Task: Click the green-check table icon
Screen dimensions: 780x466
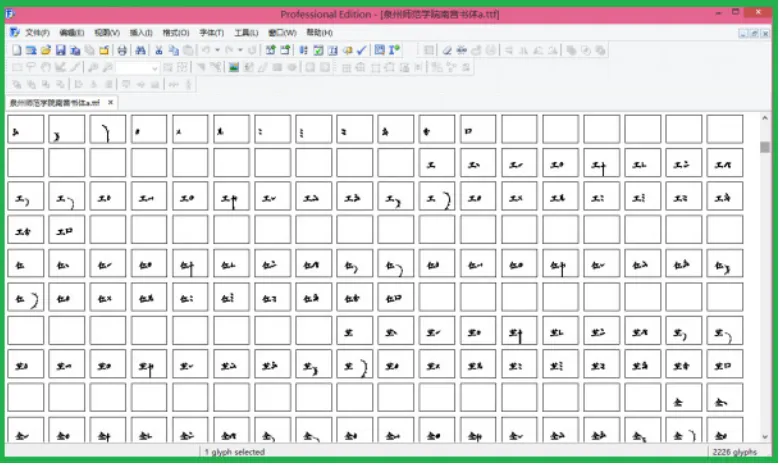Action: pos(318,50)
